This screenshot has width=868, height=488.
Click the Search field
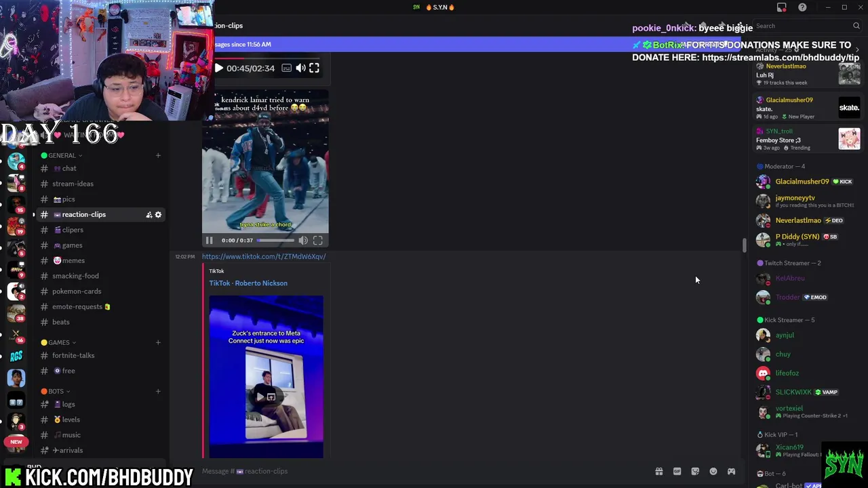click(807, 26)
